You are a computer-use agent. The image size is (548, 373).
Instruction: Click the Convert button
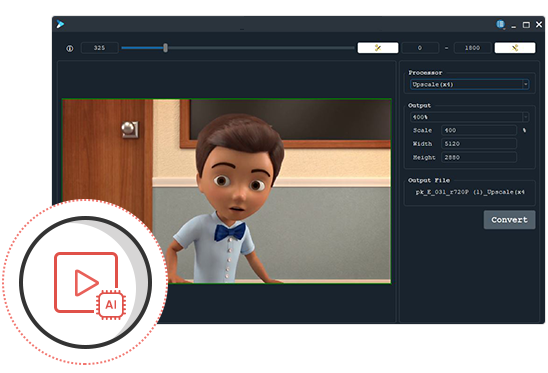(509, 220)
